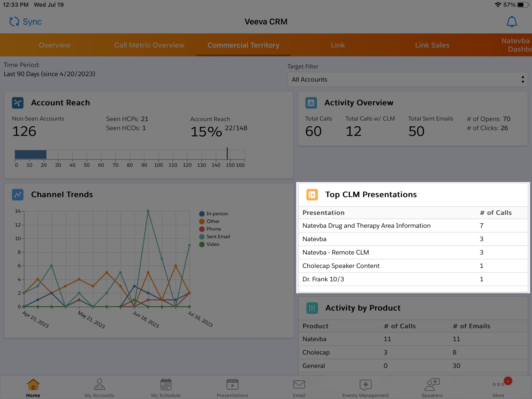Switch to Call Metric Overview tab

[x=149, y=45]
